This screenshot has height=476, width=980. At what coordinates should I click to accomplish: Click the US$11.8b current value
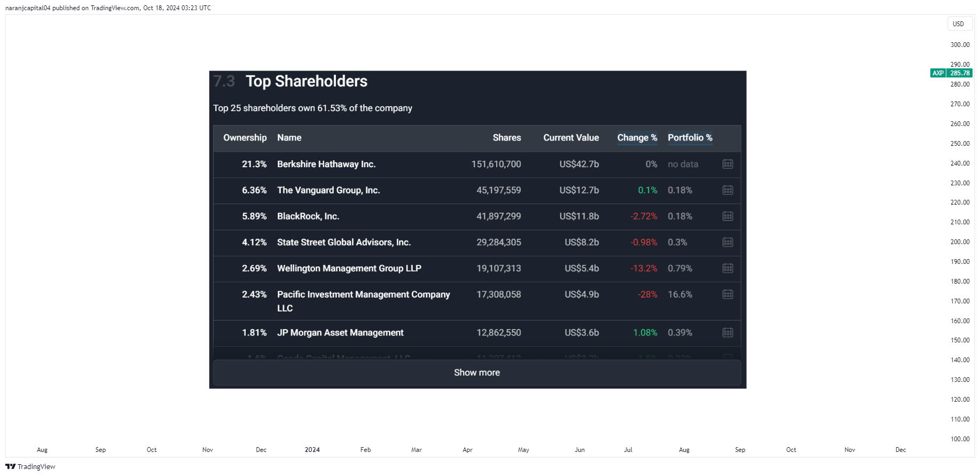[579, 216]
